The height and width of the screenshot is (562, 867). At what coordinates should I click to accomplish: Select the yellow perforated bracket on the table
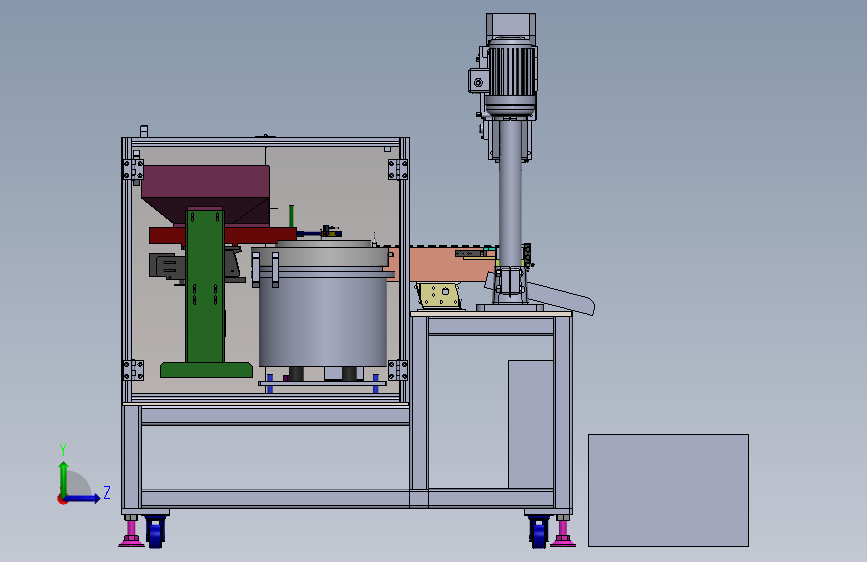tap(439, 295)
